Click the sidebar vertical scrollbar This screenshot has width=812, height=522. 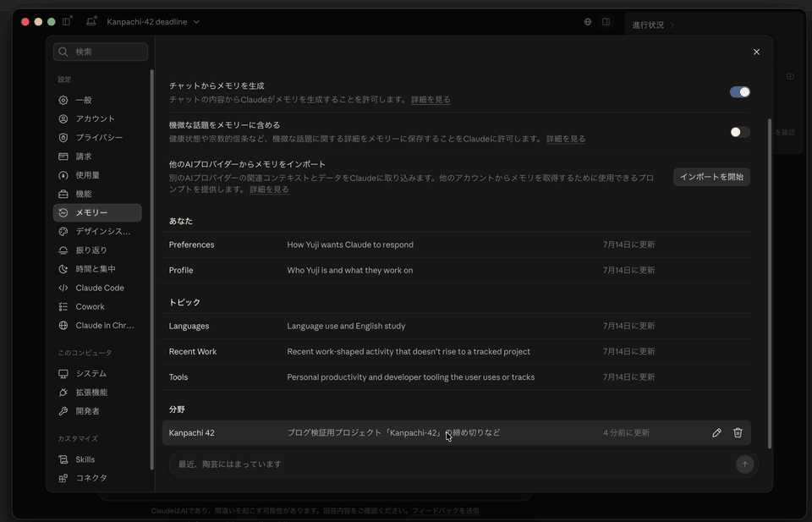tap(151, 269)
